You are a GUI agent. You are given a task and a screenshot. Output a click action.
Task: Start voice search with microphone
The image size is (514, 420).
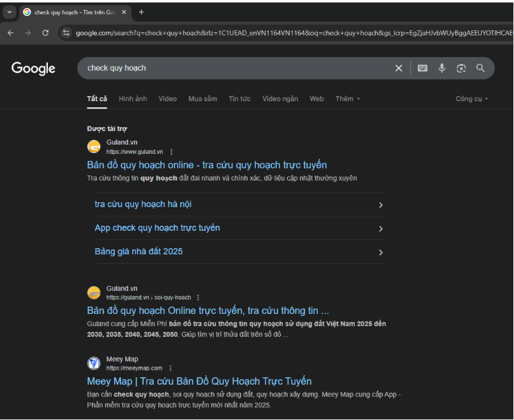tap(442, 68)
